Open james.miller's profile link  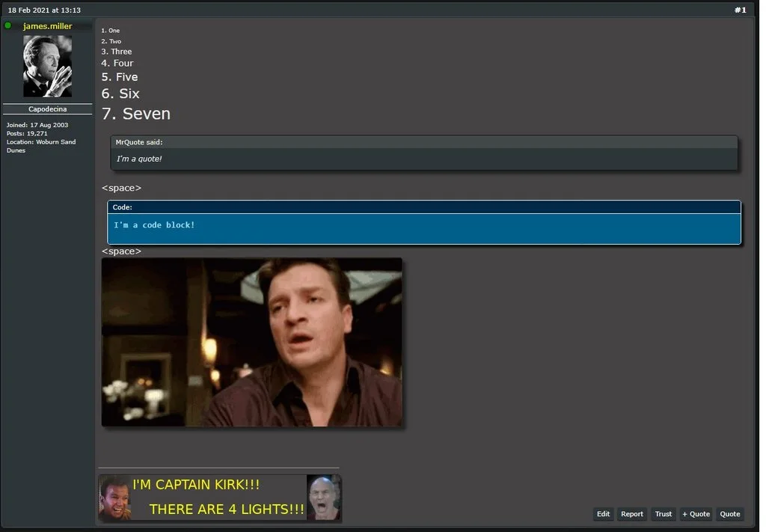(x=47, y=26)
